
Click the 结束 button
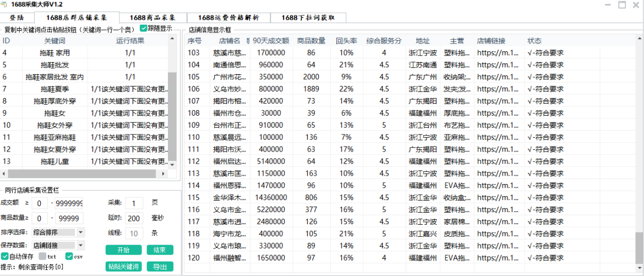tap(160, 250)
